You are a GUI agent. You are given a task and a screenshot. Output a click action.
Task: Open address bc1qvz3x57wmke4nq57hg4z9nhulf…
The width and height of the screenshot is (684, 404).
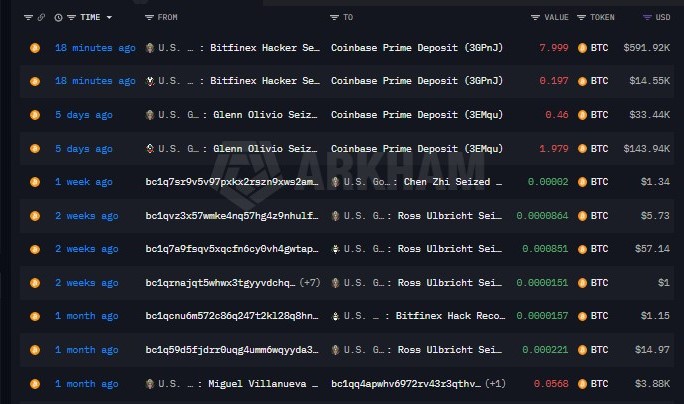coord(232,216)
